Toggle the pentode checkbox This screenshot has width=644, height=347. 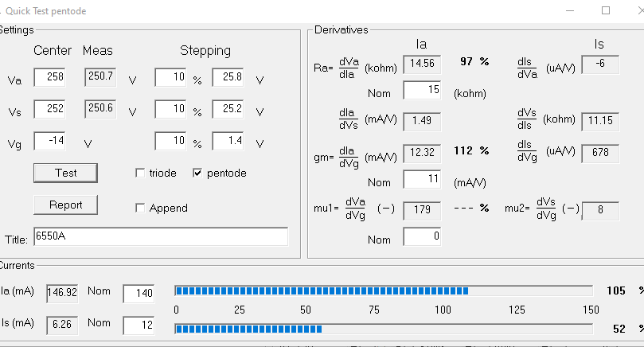coord(197,173)
